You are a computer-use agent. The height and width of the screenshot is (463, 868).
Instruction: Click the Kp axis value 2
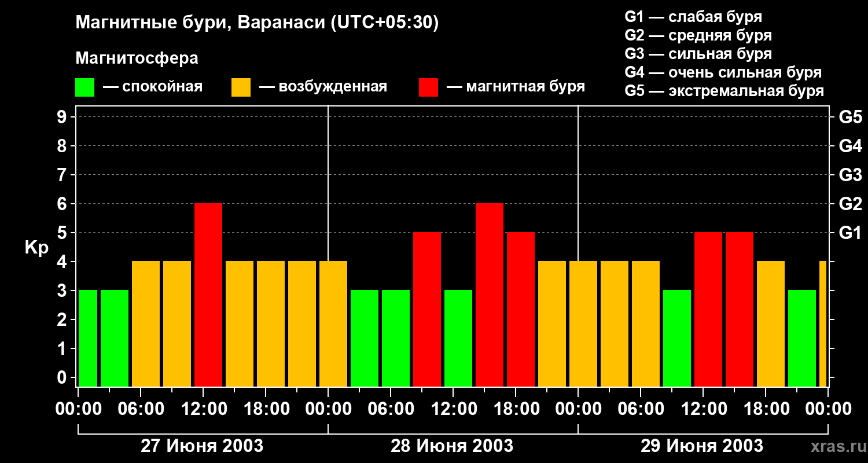click(x=63, y=319)
